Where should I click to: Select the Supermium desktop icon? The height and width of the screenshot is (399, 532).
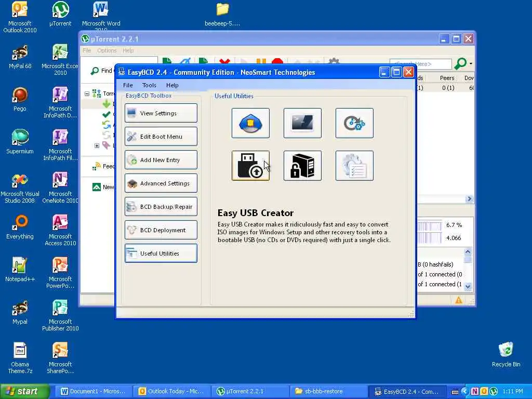point(20,142)
